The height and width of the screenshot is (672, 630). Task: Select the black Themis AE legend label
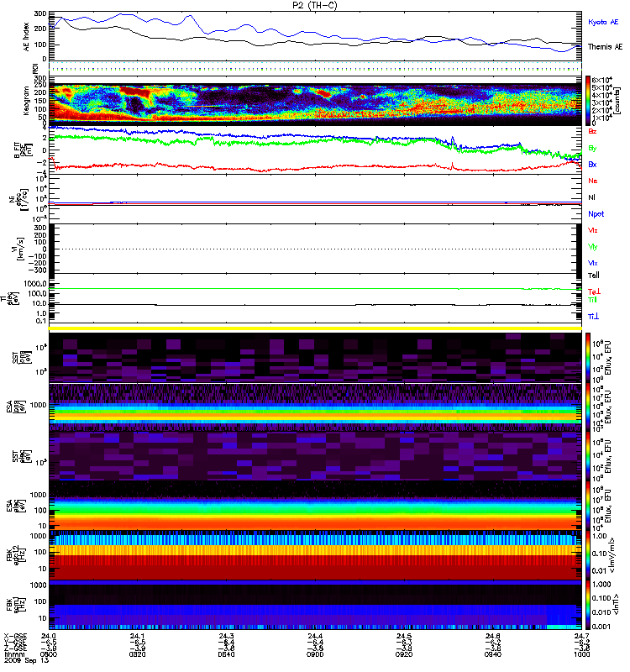(605, 47)
